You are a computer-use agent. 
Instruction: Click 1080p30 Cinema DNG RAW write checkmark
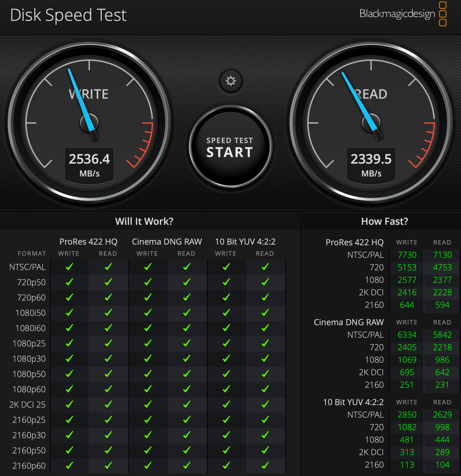[x=148, y=359]
